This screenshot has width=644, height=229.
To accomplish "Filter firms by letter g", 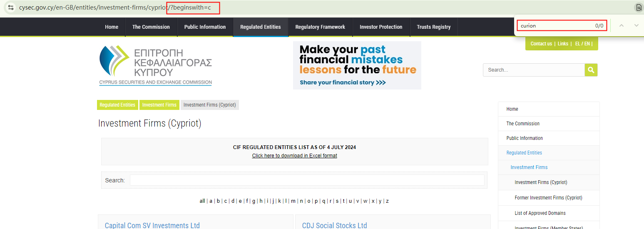I will click(x=254, y=201).
